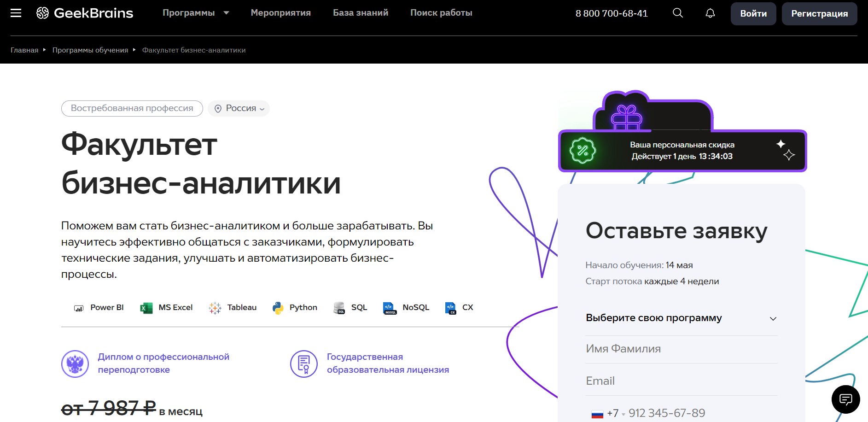Open the notifications bell

click(x=710, y=13)
